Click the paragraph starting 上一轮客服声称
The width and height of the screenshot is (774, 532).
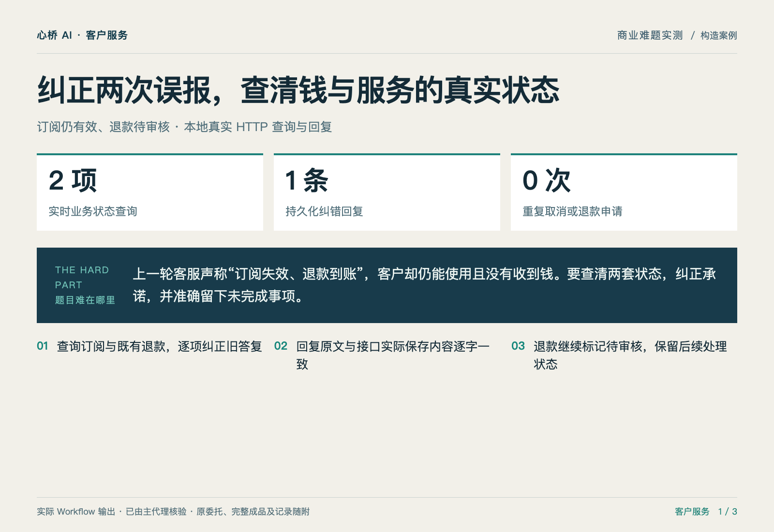point(424,285)
